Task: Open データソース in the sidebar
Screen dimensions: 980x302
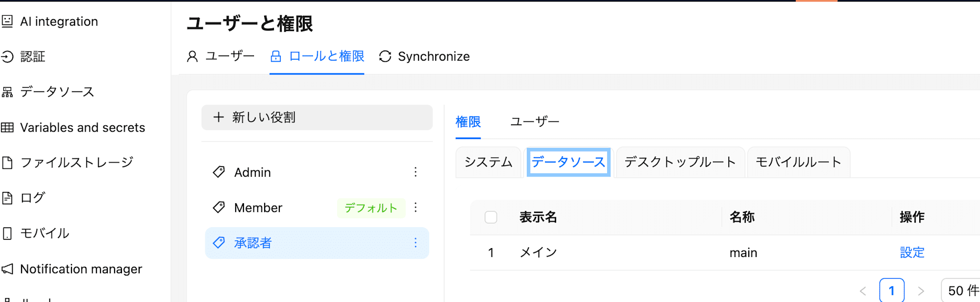Action: (x=57, y=92)
